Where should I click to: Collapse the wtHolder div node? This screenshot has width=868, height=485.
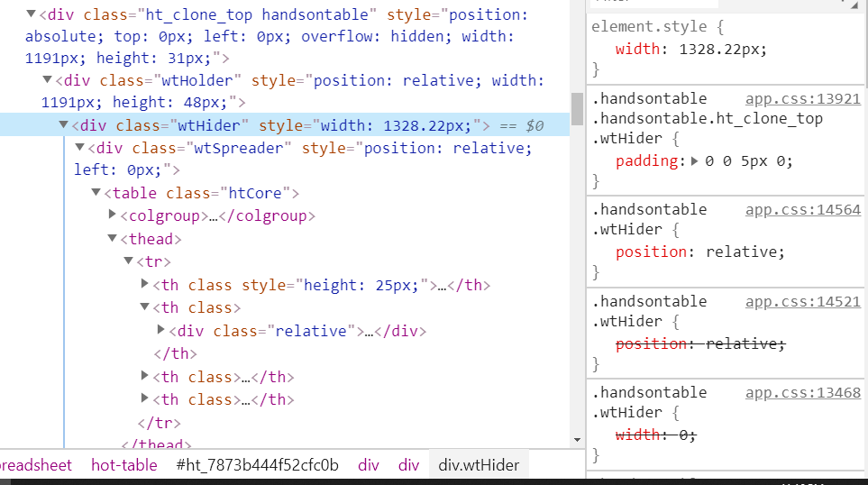pos(48,80)
